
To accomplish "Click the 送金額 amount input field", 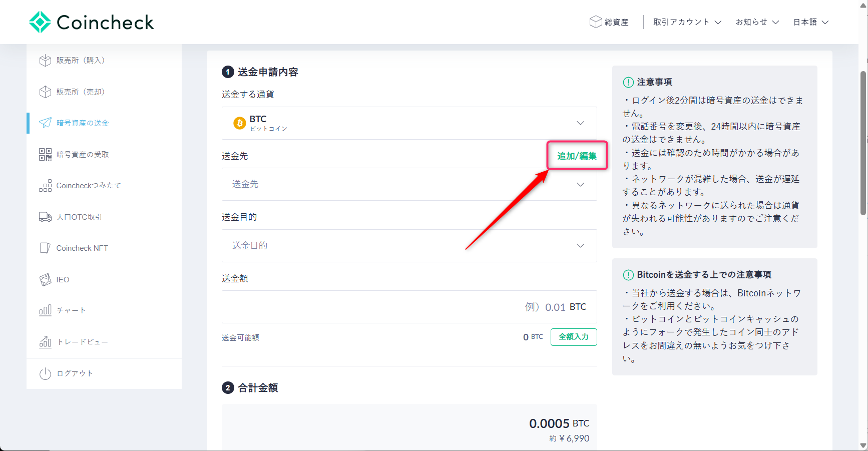I will pyautogui.click(x=409, y=306).
